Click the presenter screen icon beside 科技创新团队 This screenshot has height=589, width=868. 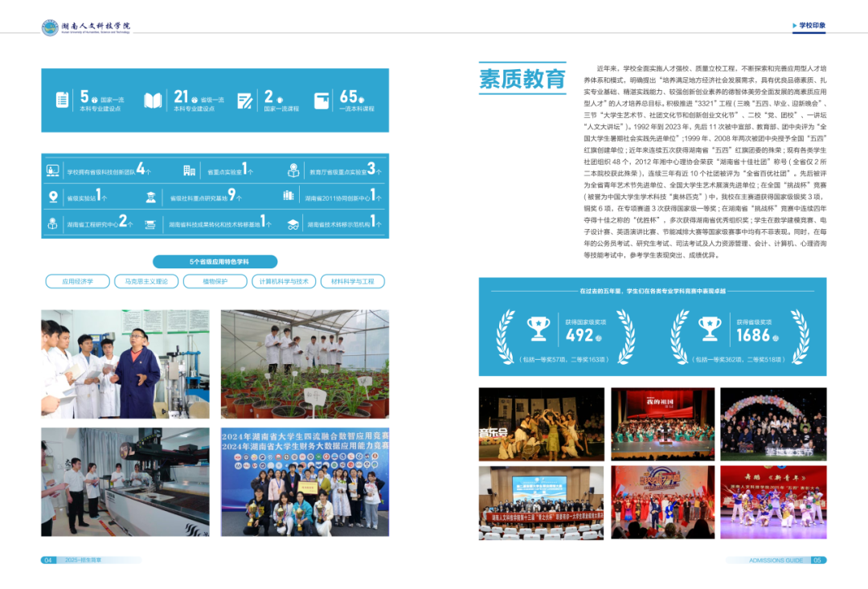(x=53, y=170)
